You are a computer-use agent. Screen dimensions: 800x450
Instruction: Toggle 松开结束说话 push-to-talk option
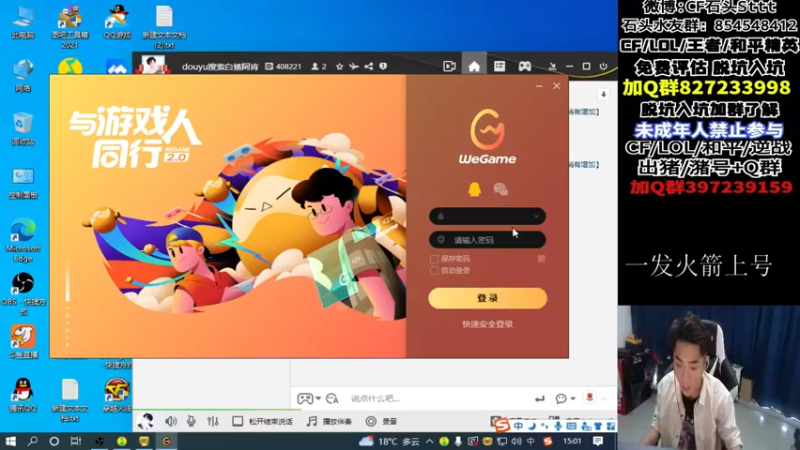tap(263, 421)
